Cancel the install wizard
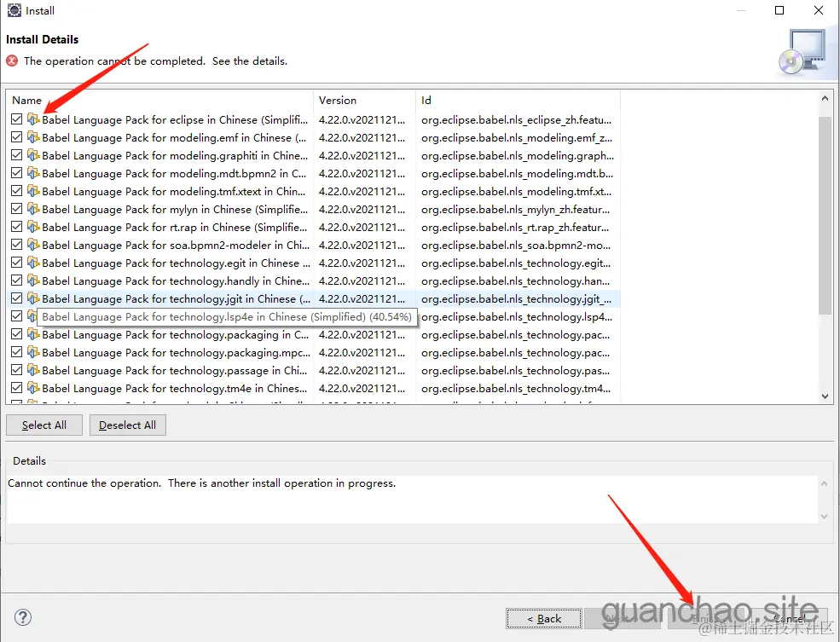840x642 pixels. click(x=789, y=619)
